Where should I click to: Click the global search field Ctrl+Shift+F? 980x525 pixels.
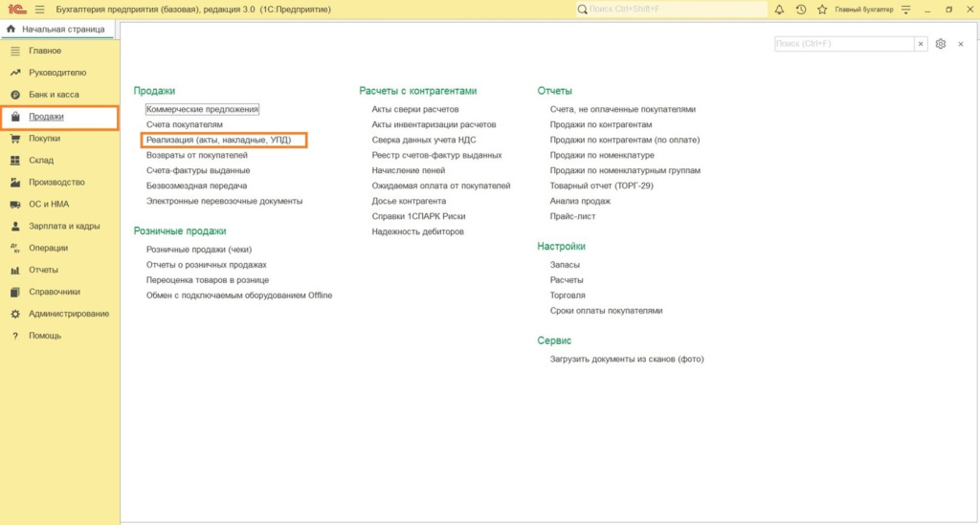(670, 9)
